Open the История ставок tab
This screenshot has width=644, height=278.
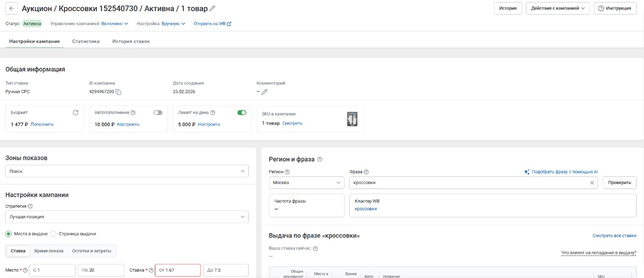(x=131, y=41)
